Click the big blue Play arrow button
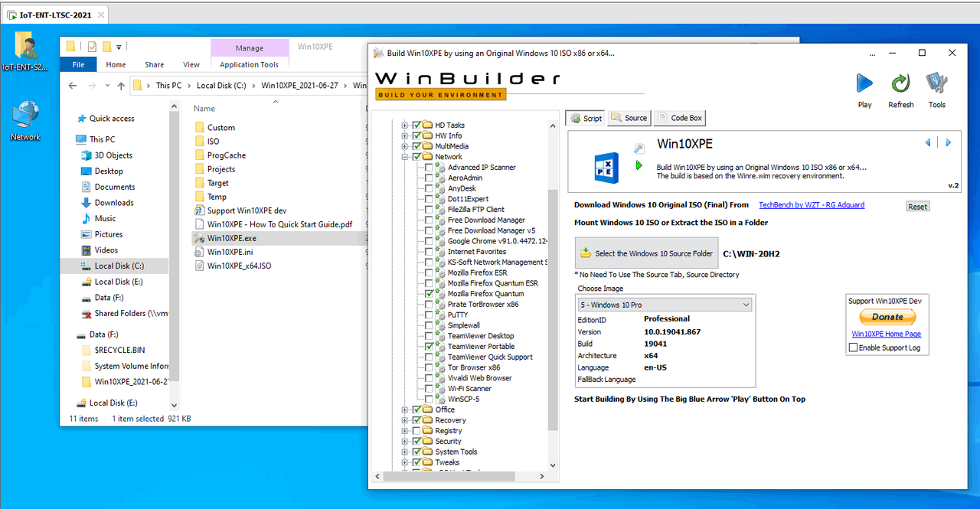Screen dimensions: 980x509 click(x=864, y=83)
